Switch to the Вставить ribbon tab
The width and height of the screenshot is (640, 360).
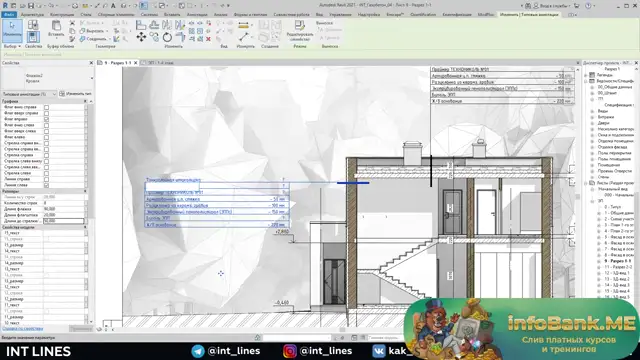172,15
